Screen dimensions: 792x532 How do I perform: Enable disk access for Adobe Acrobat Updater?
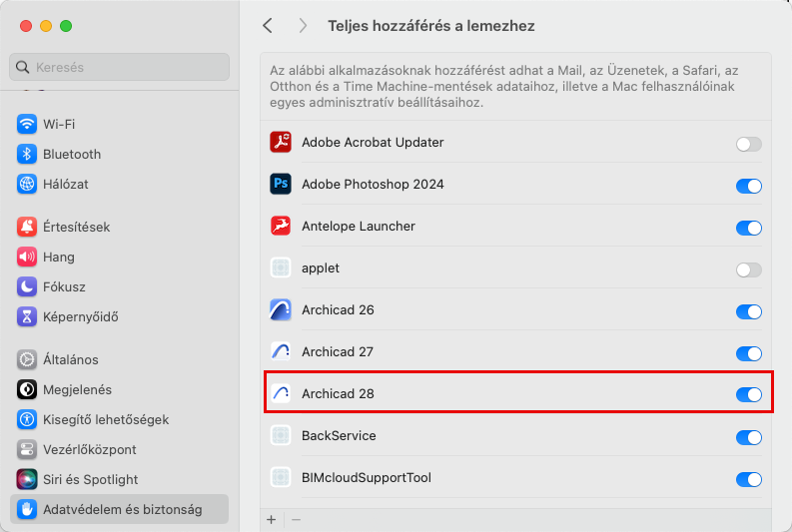click(x=749, y=145)
